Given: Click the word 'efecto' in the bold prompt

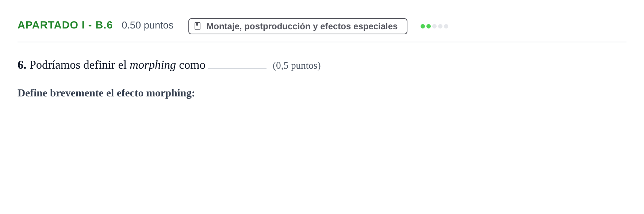Looking at the screenshot, I should tap(130, 93).
